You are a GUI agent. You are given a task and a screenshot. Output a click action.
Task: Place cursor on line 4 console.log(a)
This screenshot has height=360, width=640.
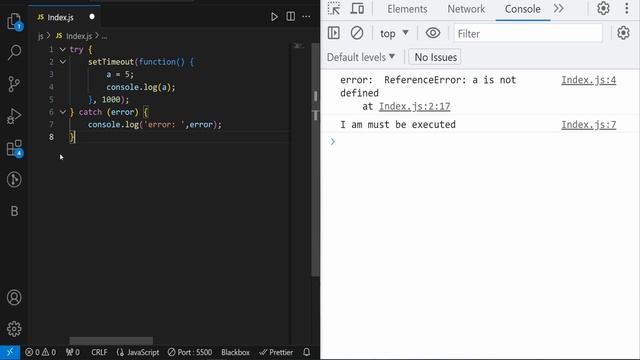(x=141, y=87)
